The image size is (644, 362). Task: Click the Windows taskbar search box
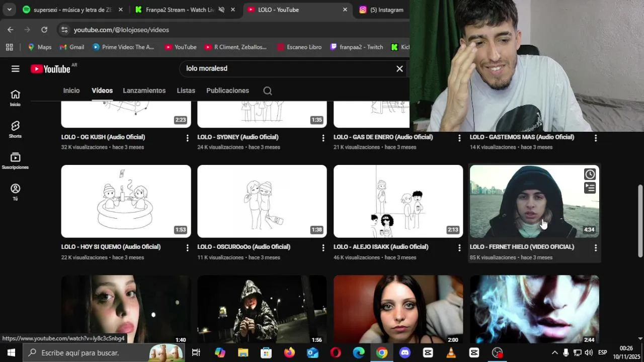click(x=104, y=352)
